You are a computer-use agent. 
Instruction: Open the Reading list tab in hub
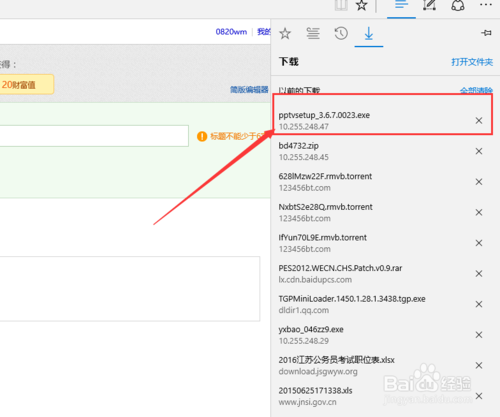coord(313,33)
